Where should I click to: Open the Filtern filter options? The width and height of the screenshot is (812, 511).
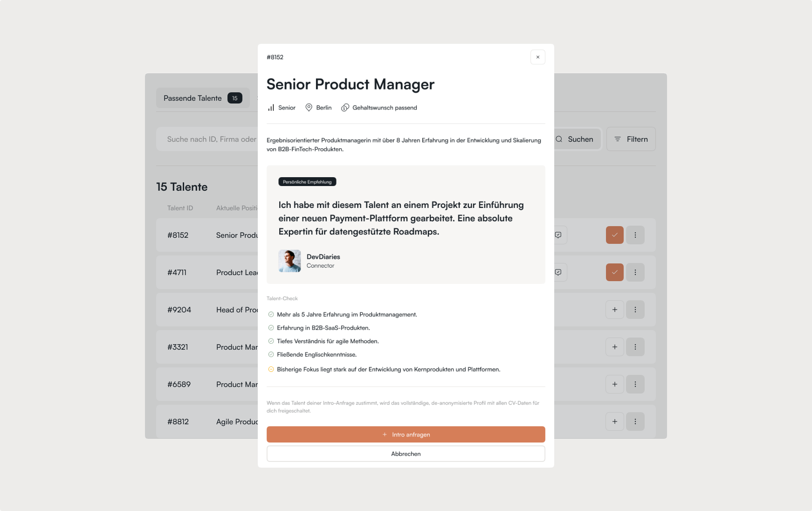pos(631,139)
